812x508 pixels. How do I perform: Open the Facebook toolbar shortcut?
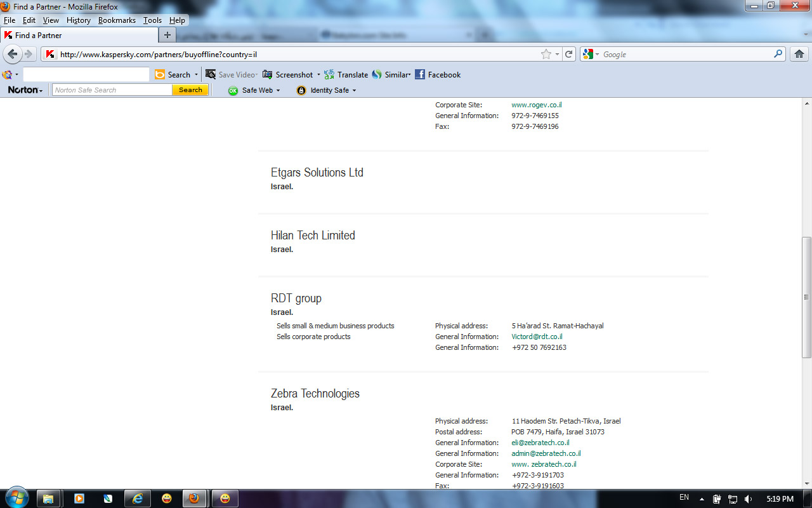tap(438, 74)
